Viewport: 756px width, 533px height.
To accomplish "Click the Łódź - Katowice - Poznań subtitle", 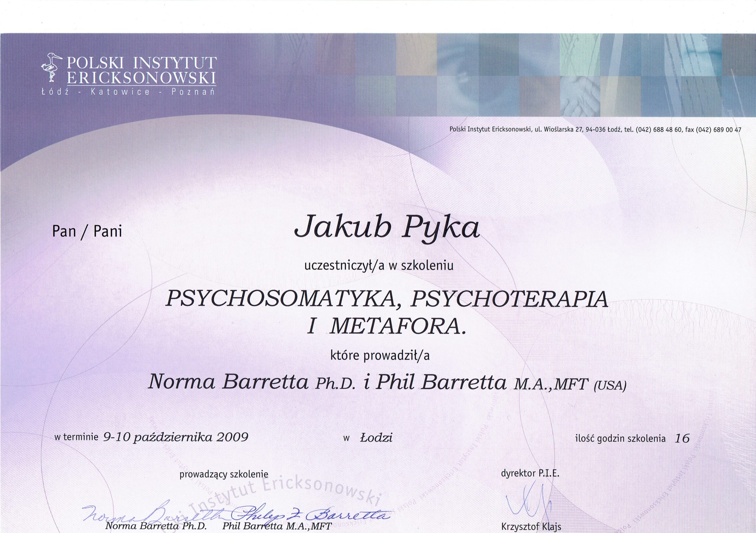I will point(128,92).
